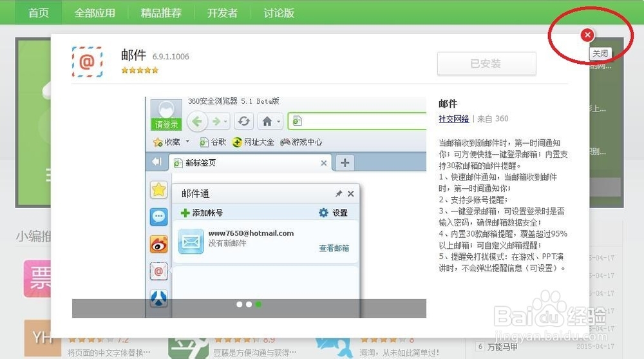
Task: Click the Weibo sidebar icon
Action: (159, 244)
